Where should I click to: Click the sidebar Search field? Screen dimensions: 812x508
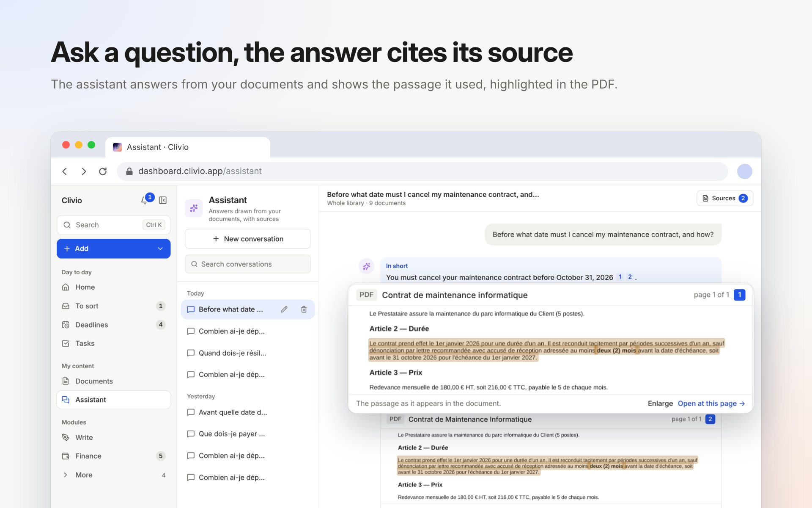pos(113,225)
